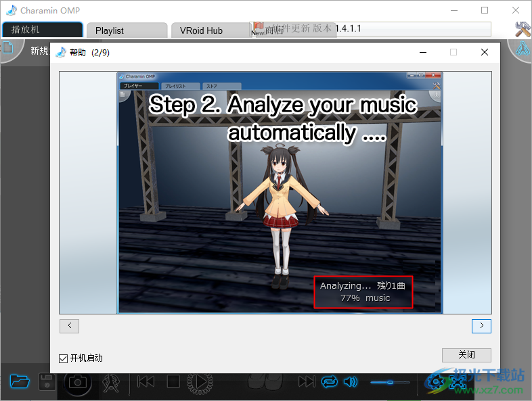Open file with the folder icon
The height and width of the screenshot is (401, 532).
click(x=20, y=381)
